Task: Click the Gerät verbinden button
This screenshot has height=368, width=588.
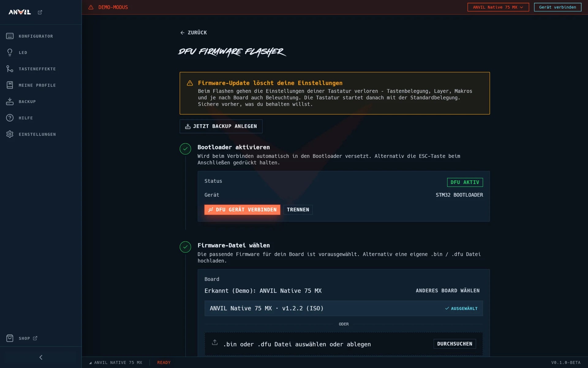Action: tap(557, 7)
